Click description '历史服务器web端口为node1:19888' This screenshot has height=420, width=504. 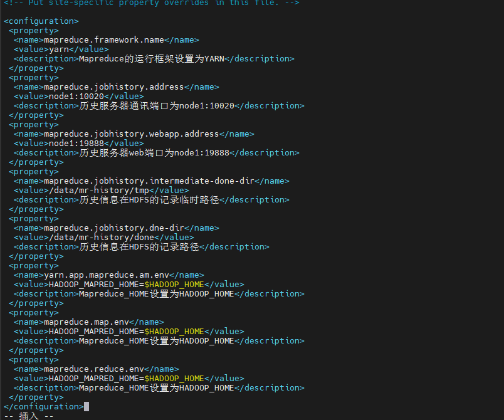point(154,152)
